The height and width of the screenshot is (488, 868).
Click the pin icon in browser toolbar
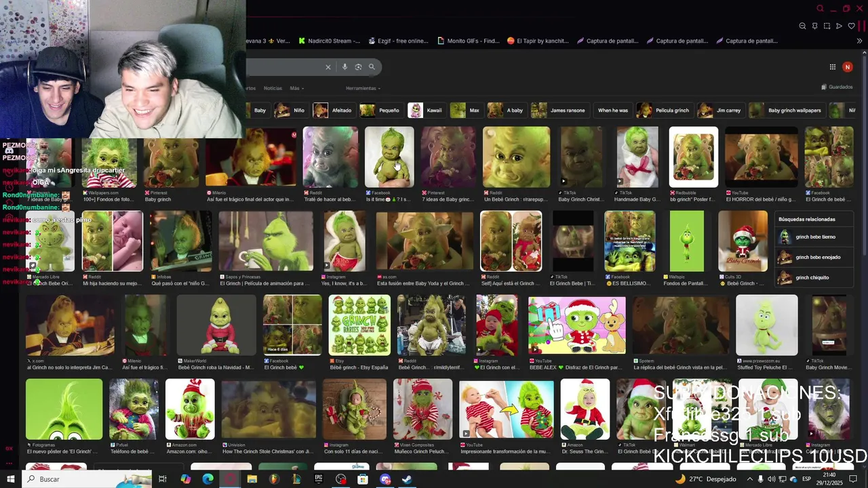pyautogui.click(x=814, y=26)
